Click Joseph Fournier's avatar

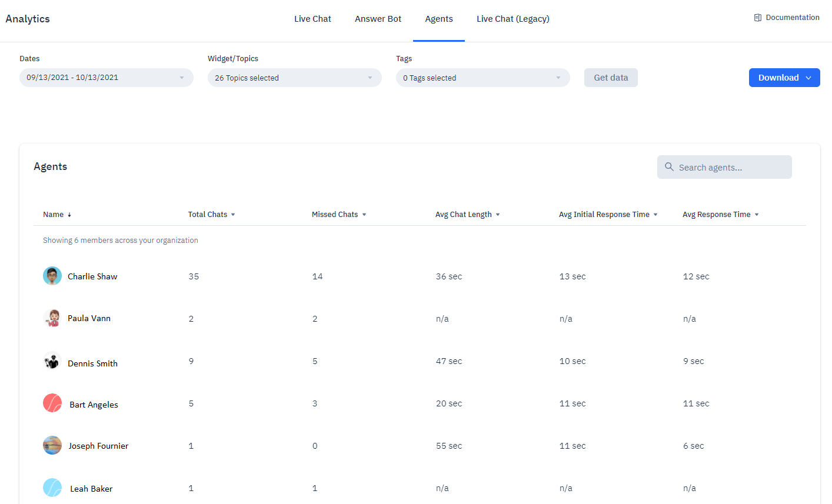(x=52, y=445)
